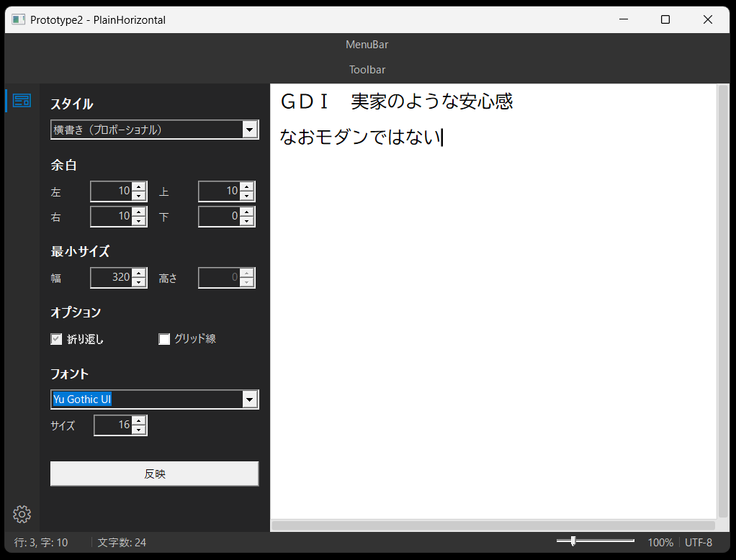Expand the スタイル dropdown

[250, 130]
